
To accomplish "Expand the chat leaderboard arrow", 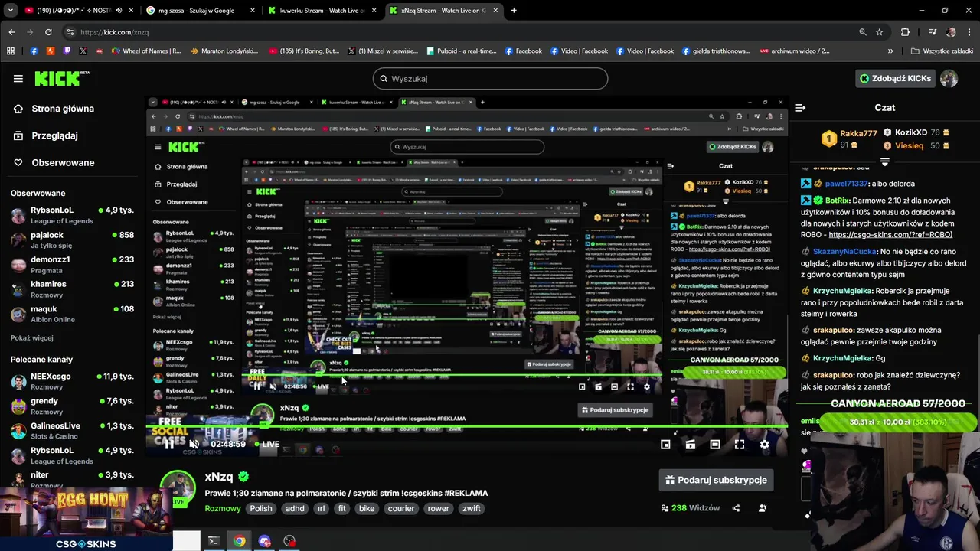I will coord(885,162).
